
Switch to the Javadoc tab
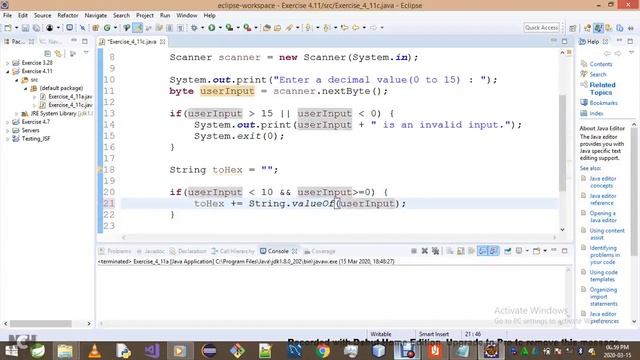point(151,251)
